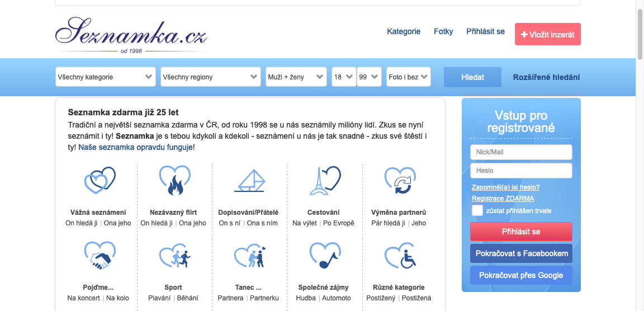Open the Tanec dancing couple icon
The width and height of the screenshot is (644, 311).
click(249, 257)
